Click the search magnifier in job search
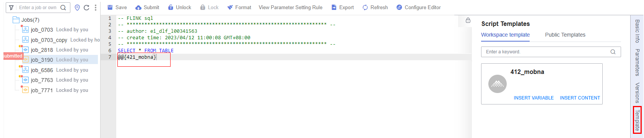 click(63, 8)
